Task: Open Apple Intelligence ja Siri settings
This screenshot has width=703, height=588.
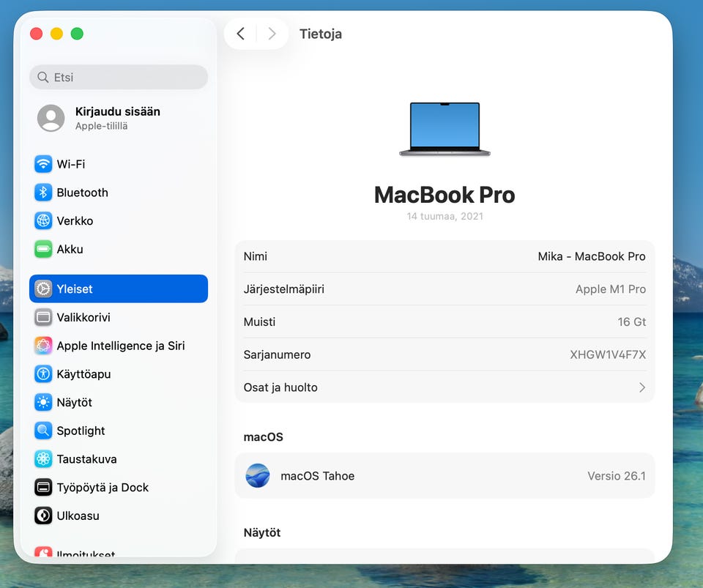Action: (119, 346)
